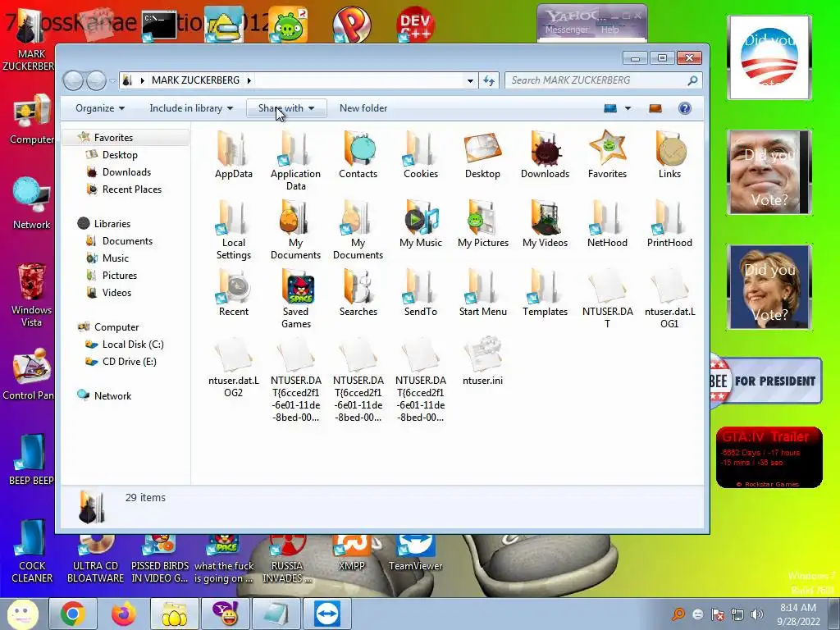This screenshot has height=630, width=840.
Task: Select Videos library in navigation pane
Action: [116, 293]
